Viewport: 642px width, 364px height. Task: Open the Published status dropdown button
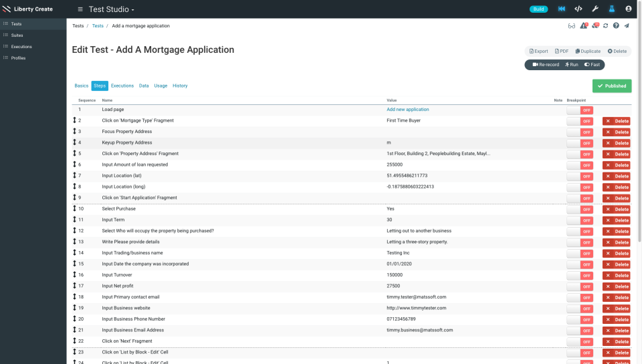tap(611, 86)
